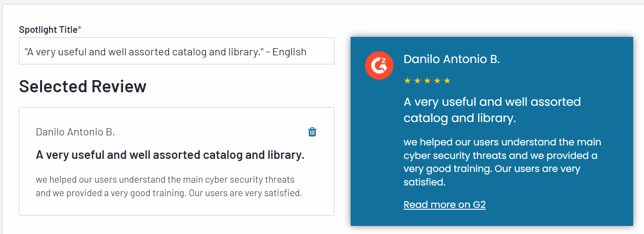The height and width of the screenshot is (234, 644).
Task: Click review body text in blue preview
Action: (502, 162)
